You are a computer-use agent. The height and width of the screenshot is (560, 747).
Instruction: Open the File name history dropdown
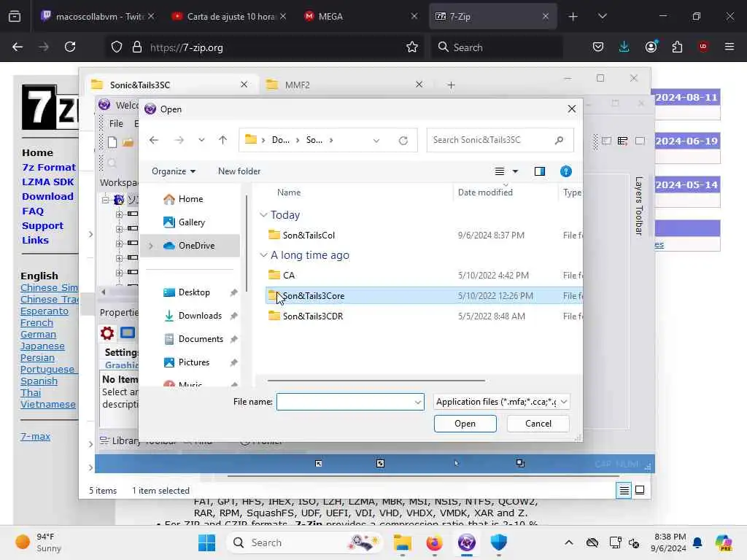pos(418,402)
